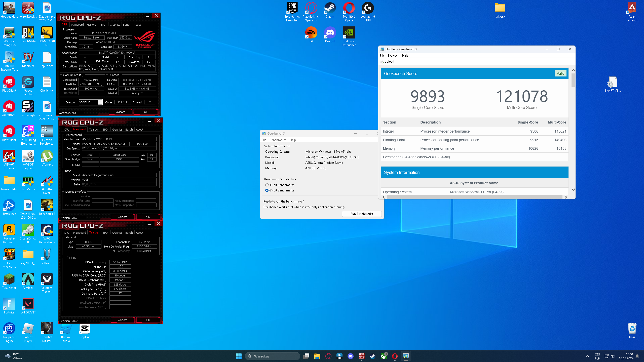
Task: Launch the Steam desktop shortcut
Action: coord(330,10)
